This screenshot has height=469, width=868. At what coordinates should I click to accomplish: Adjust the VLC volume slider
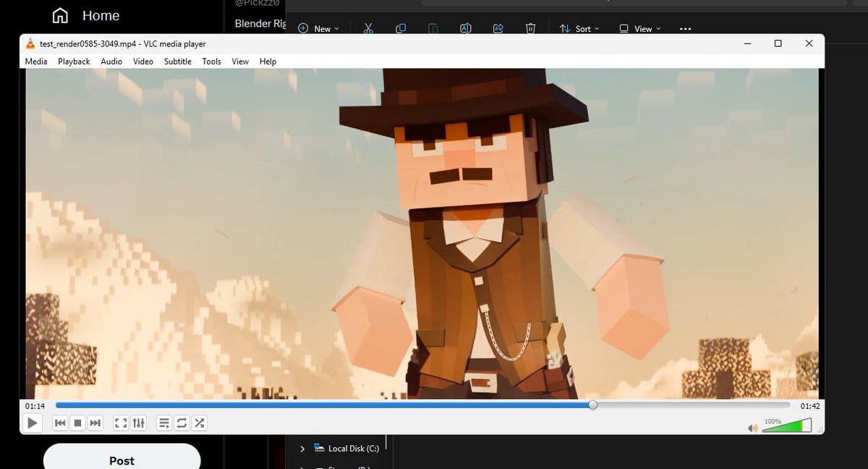(787, 426)
